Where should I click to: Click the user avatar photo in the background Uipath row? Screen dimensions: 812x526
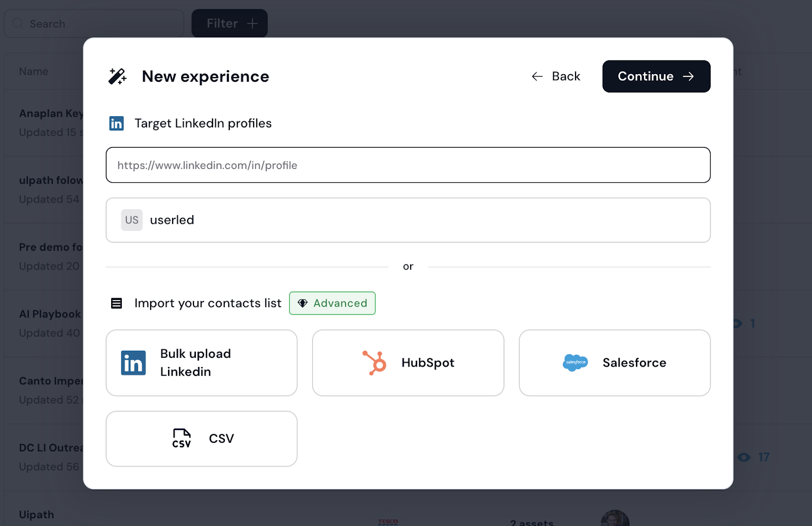point(615,519)
